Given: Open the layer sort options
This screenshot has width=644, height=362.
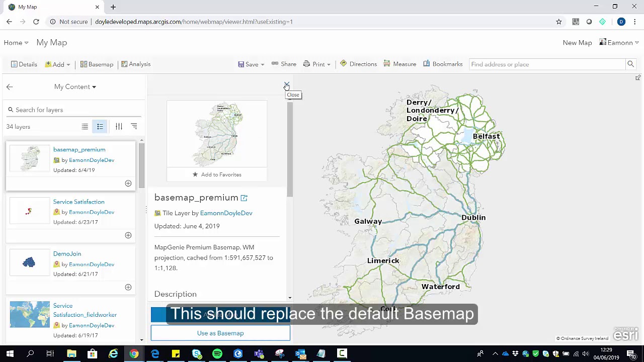Looking at the screenshot, I should click(x=134, y=127).
